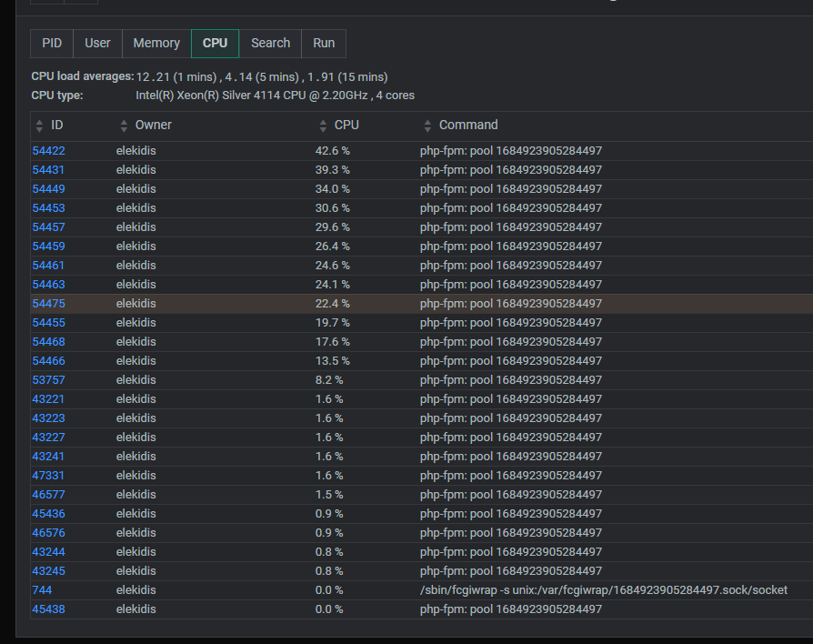Click the CPU load averages label
The width and height of the screenshot is (813, 644).
click(x=83, y=76)
